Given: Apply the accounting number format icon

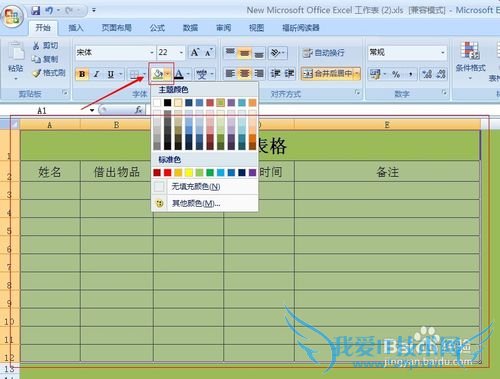Looking at the screenshot, I should click(375, 74).
